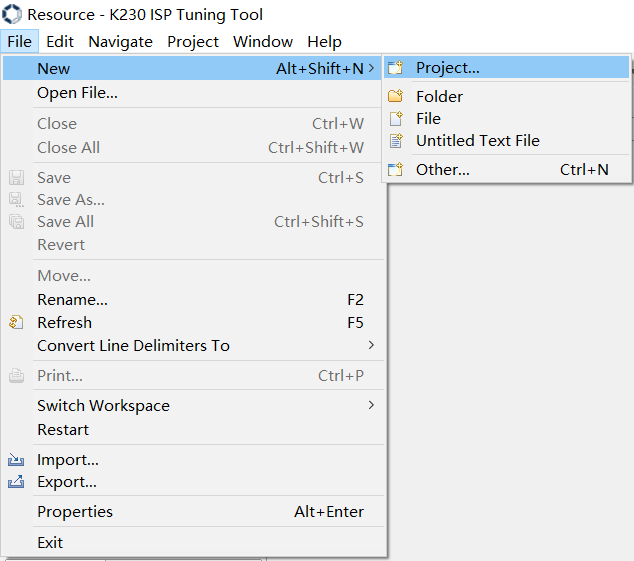Open the Window menu
Screen dimensions: 634x561
tap(263, 41)
